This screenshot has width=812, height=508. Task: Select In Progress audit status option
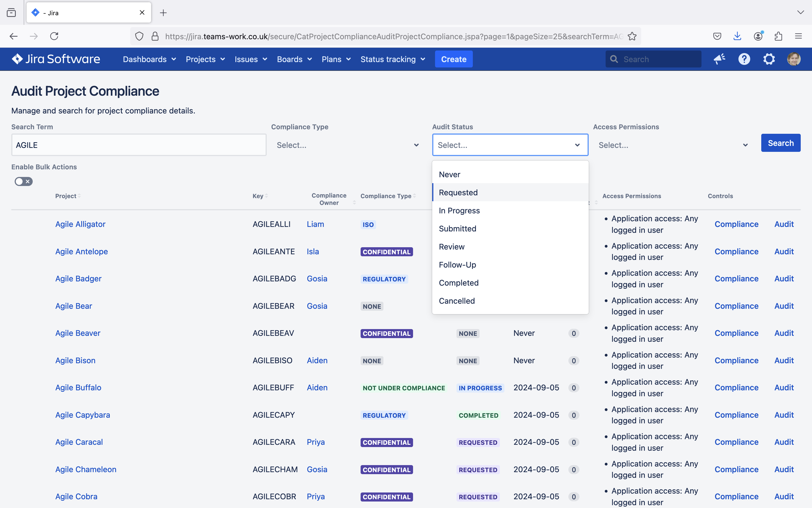click(x=510, y=211)
